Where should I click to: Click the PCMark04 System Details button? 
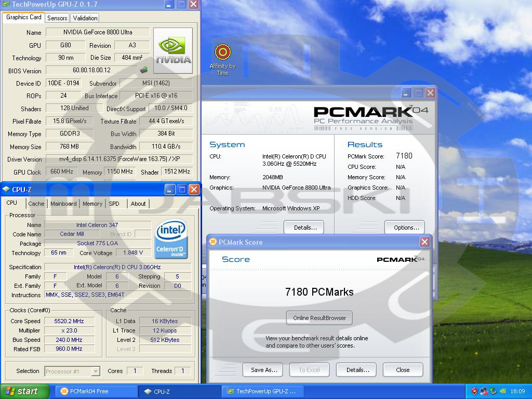point(303,228)
